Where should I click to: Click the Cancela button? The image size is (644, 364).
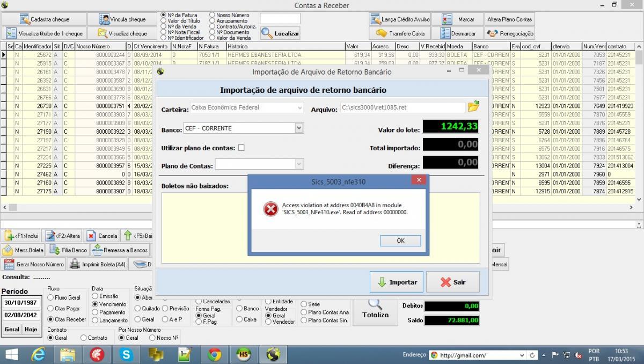click(102, 236)
